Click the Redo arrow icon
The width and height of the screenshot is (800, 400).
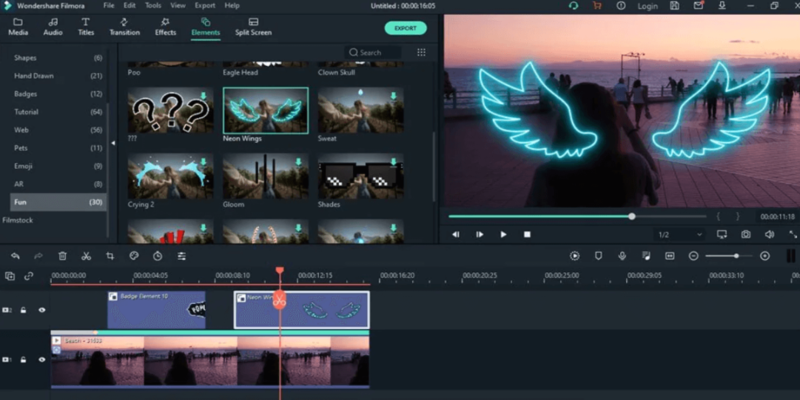38,256
